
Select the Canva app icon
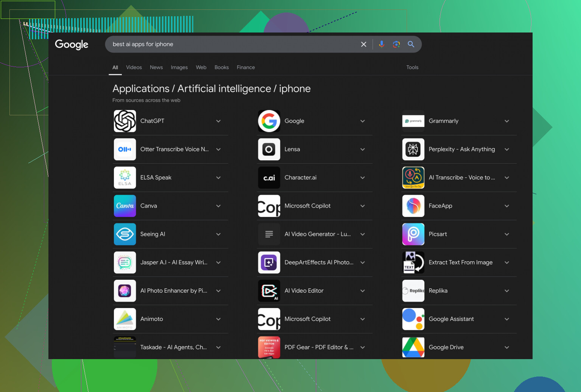pyautogui.click(x=125, y=206)
